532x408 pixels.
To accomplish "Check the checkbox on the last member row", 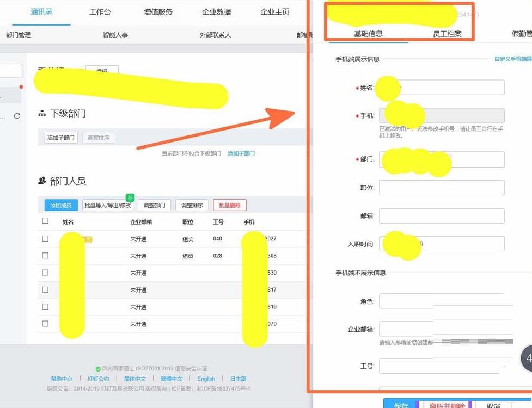I will coord(45,324).
